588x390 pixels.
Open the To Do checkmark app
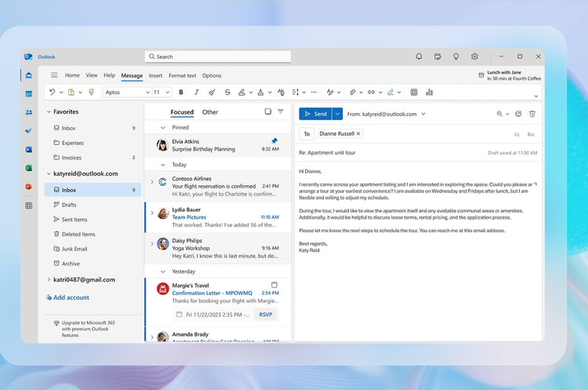pos(28,131)
